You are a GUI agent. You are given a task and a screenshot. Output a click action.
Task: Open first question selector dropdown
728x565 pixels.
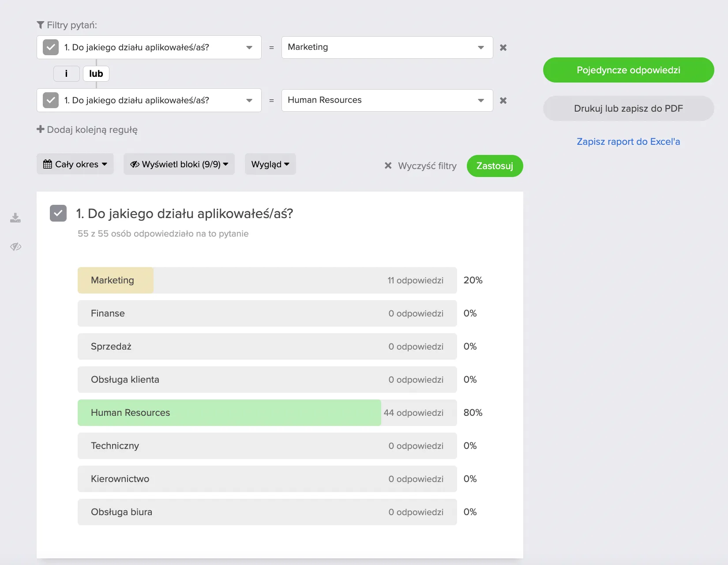(149, 47)
